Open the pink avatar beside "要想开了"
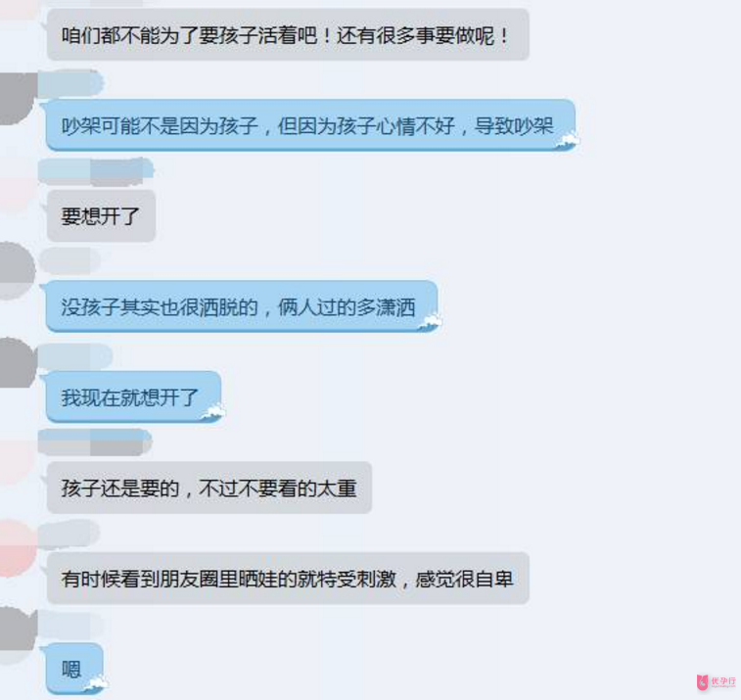The height and width of the screenshot is (700, 741). pyautogui.click(x=18, y=189)
